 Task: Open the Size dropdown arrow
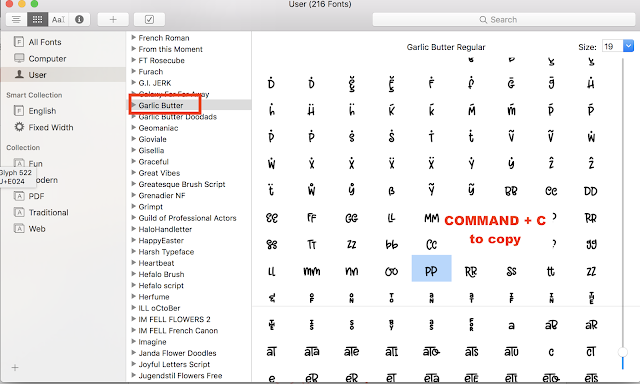coord(628,46)
